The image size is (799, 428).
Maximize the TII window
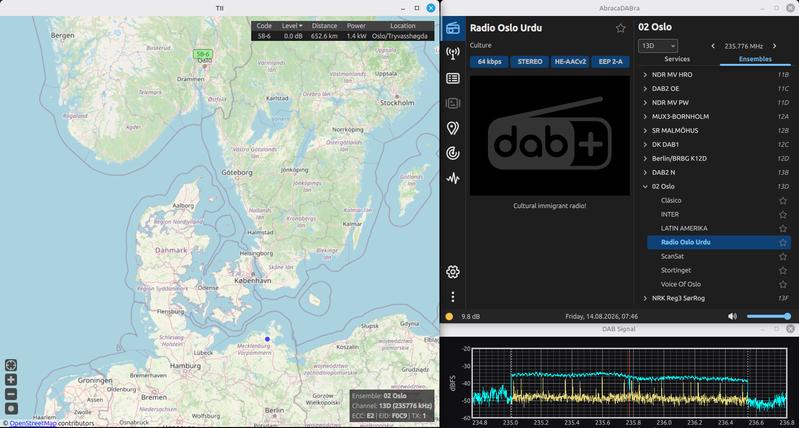coord(417,8)
